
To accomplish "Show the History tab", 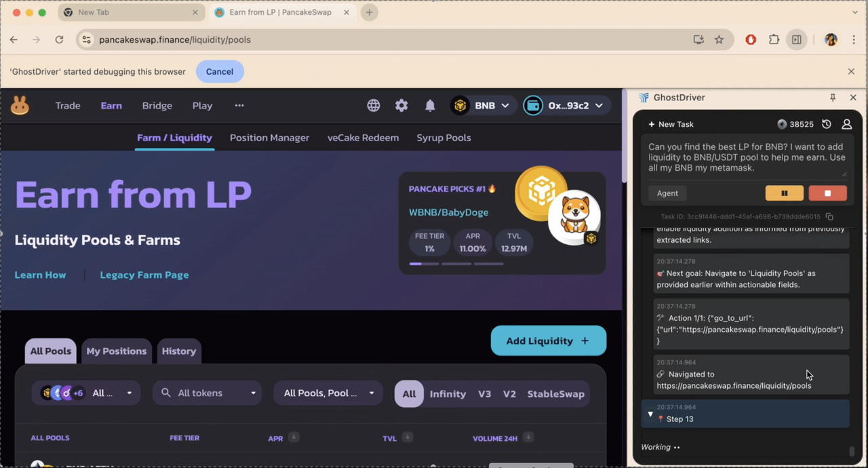I will click(179, 351).
